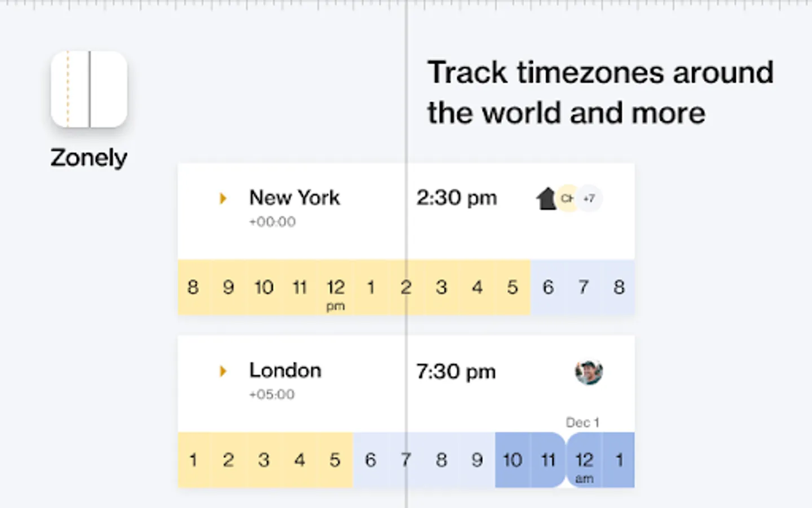Click the top ruler scale strip
Image resolution: width=812 pixels, height=508 pixels.
406,5
